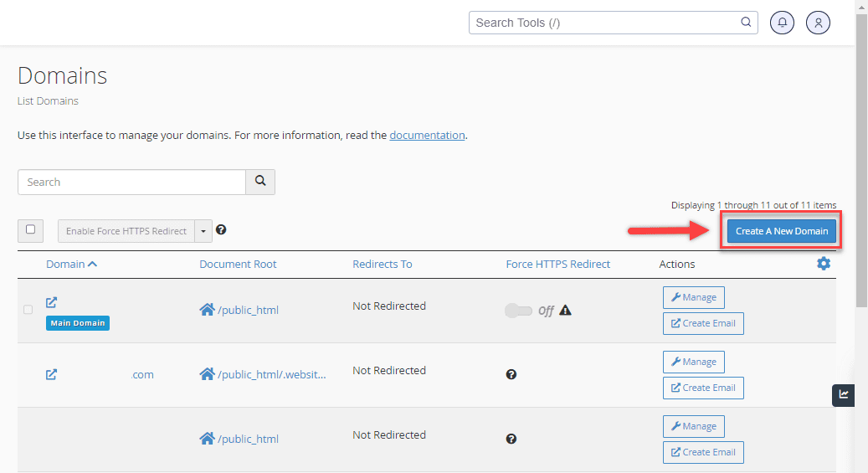Click the magnifier in Search Tools field

[x=747, y=22]
